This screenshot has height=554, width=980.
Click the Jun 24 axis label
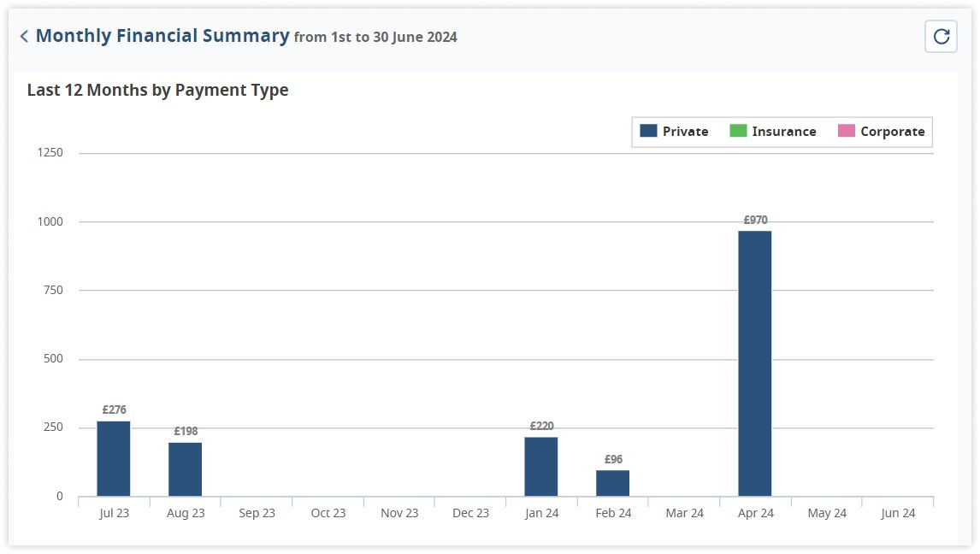[x=898, y=513]
